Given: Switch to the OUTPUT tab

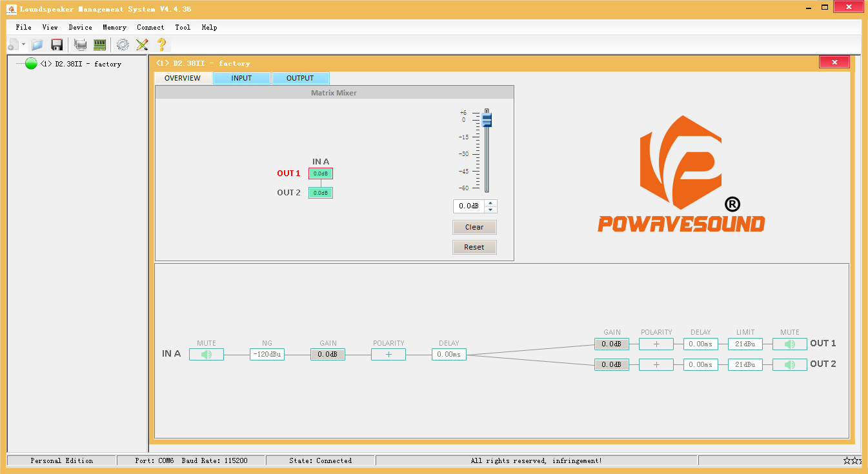Looking at the screenshot, I should [x=300, y=78].
